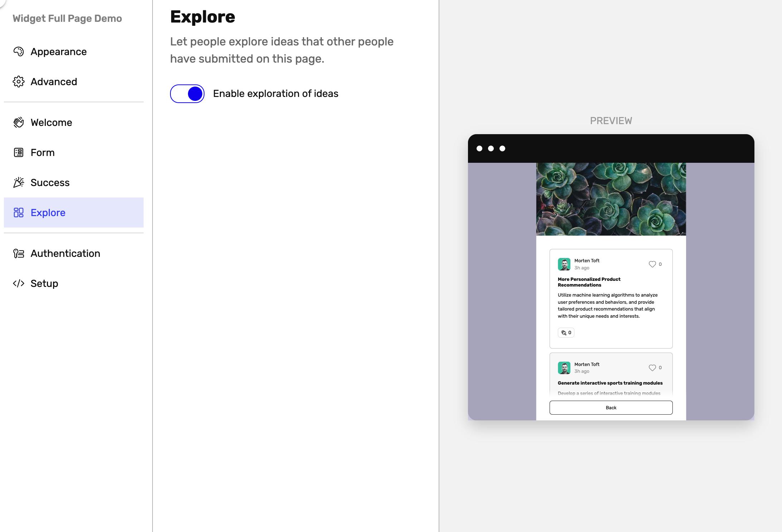Open comments on first idea card
Image resolution: width=782 pixels, height=532 pixels.
[x=566, y=333]
